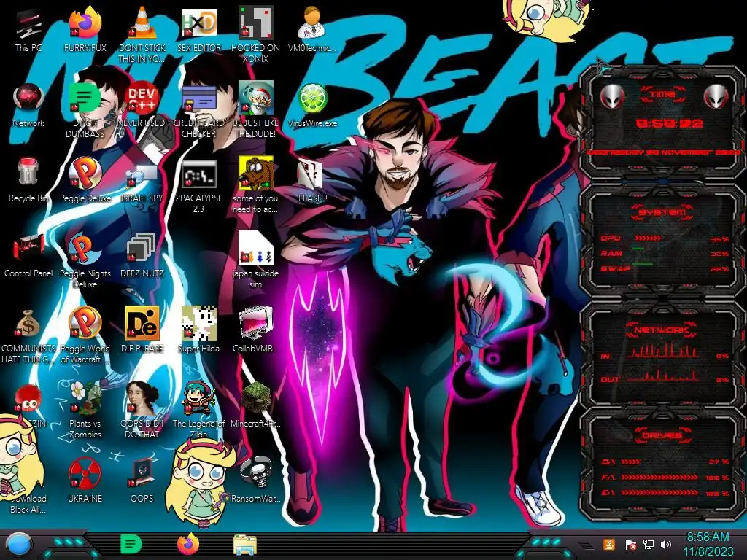Viewport: 747px width, 560px height.
Task: Open the money bag COMMUNISTS HATE THIS shortcut
Action: [x=28, y=336]
